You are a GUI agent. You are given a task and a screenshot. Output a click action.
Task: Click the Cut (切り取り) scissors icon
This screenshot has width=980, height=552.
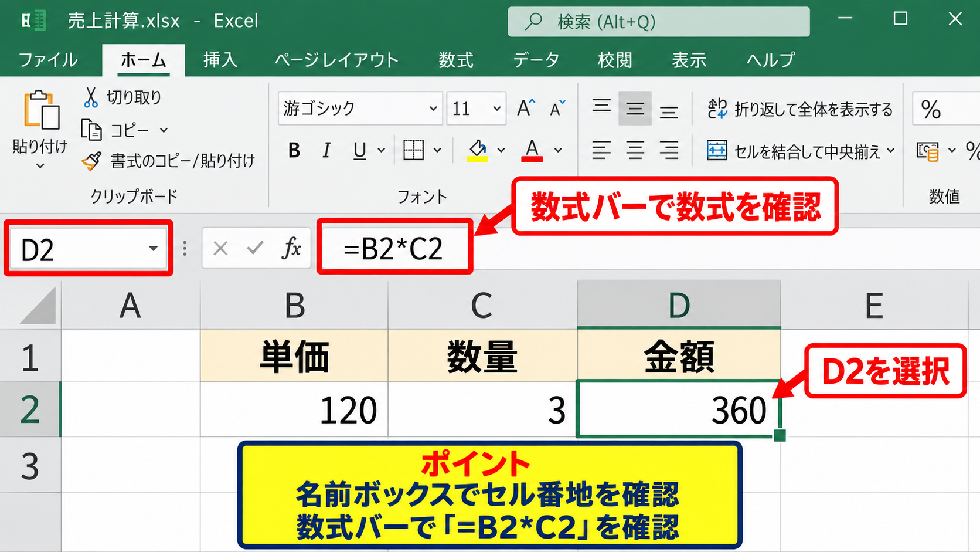tap(90, 97)
